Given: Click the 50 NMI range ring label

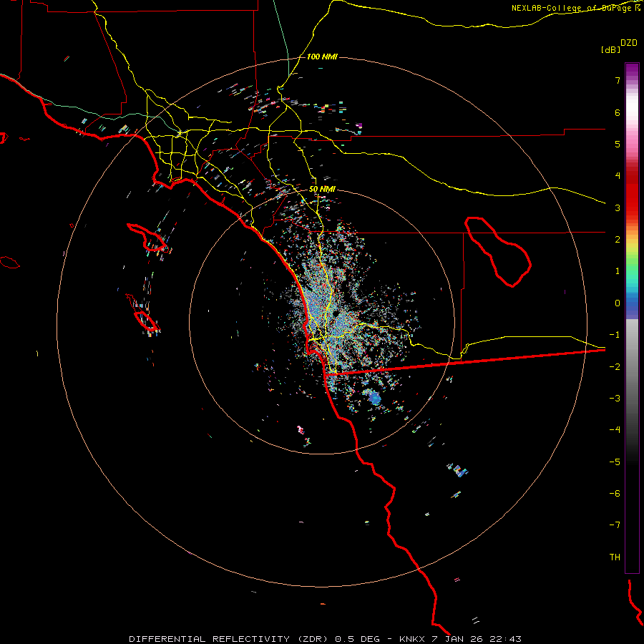Looking at the screenshot, I should [x=322, y=190].
